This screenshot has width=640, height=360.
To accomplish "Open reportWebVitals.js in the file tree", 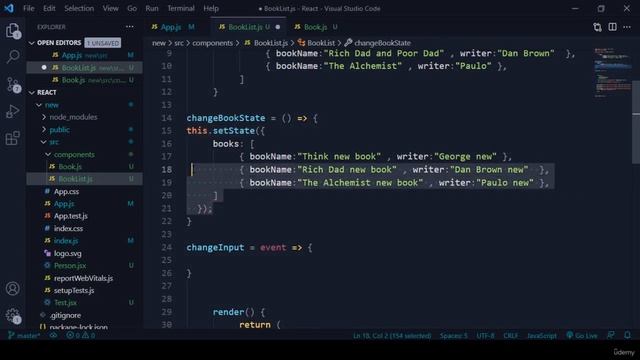I will [x=84, y=278].
